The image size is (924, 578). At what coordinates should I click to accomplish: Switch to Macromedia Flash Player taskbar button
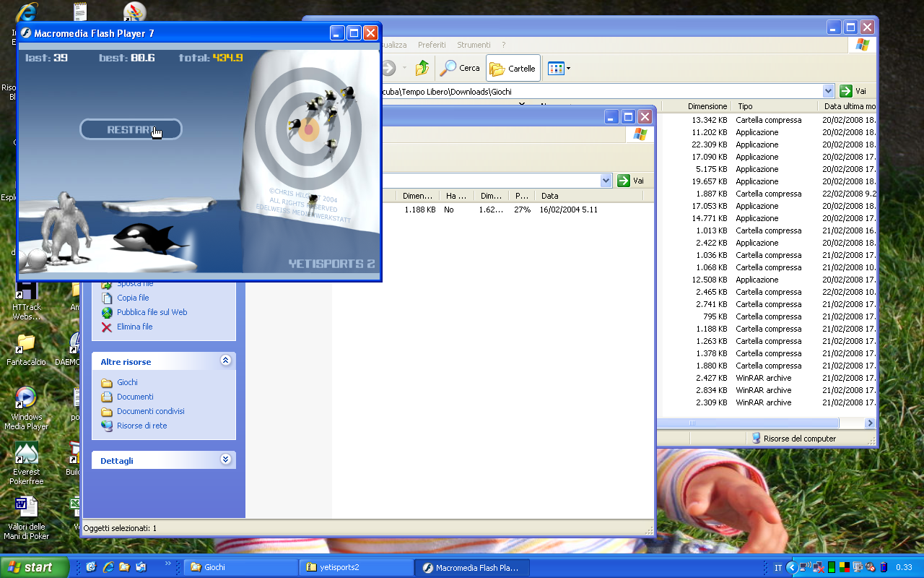point(473,567)
